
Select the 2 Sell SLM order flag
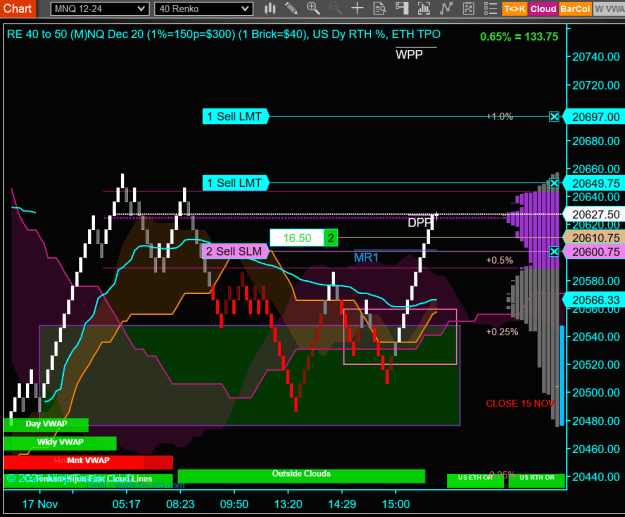(x=235, y=251)
